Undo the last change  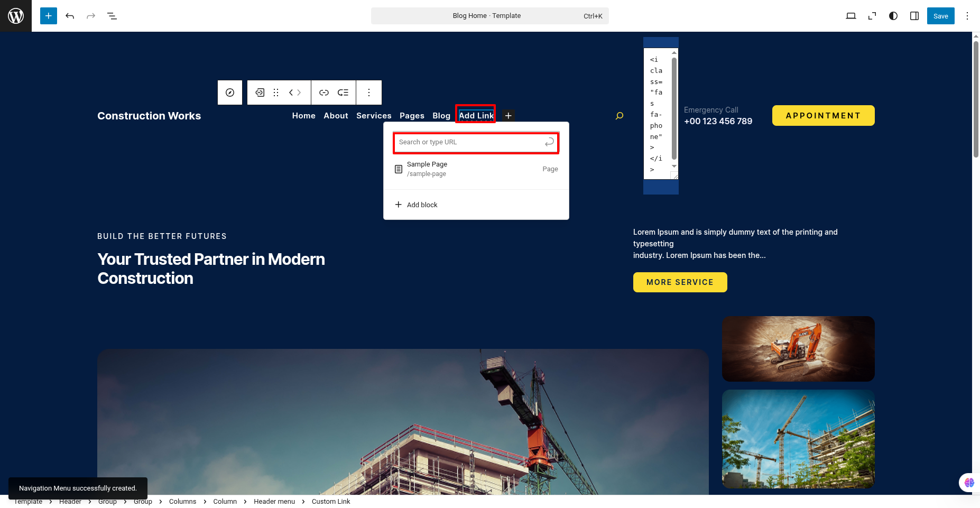[x=70, y=16]
